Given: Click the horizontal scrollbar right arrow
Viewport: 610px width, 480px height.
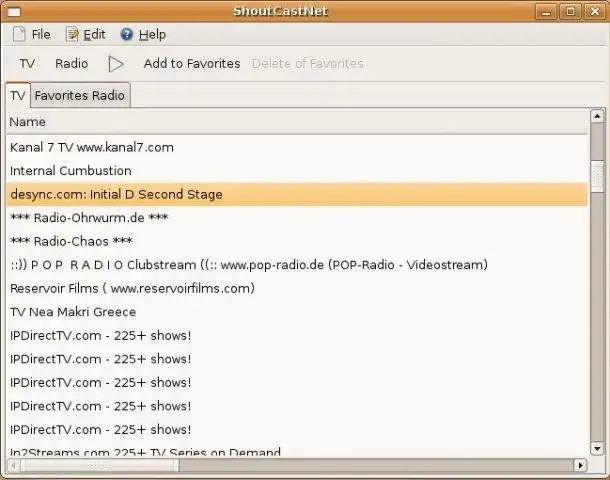Looking at the screenshot, I should click(580, 465).
